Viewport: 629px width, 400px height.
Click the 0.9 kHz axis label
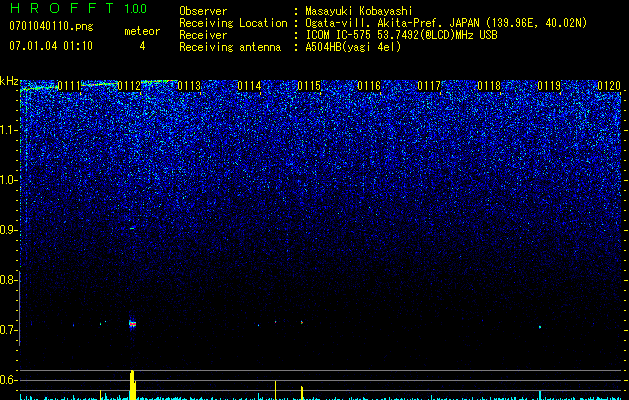[9, 230]
